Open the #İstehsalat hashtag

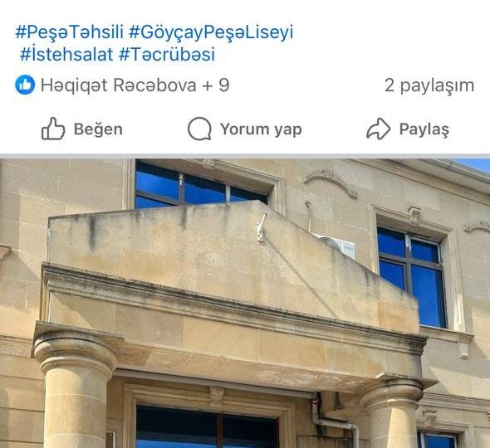[66, 54]
